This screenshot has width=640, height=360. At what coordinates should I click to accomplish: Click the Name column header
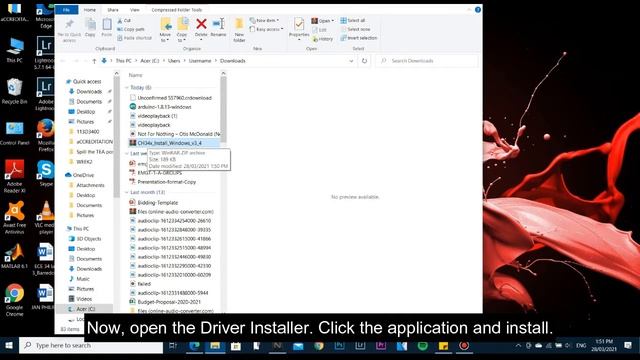tap(136, 75)
